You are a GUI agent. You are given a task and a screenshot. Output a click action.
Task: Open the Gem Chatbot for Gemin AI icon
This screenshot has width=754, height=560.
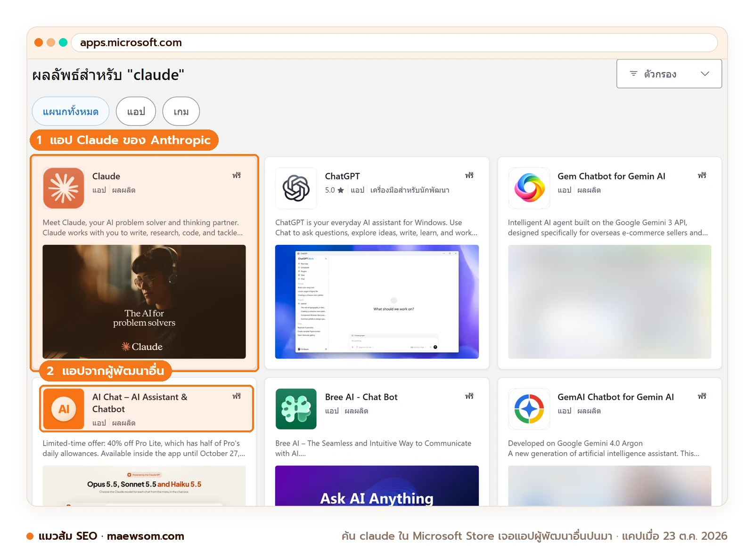click(x=529, y=188)
